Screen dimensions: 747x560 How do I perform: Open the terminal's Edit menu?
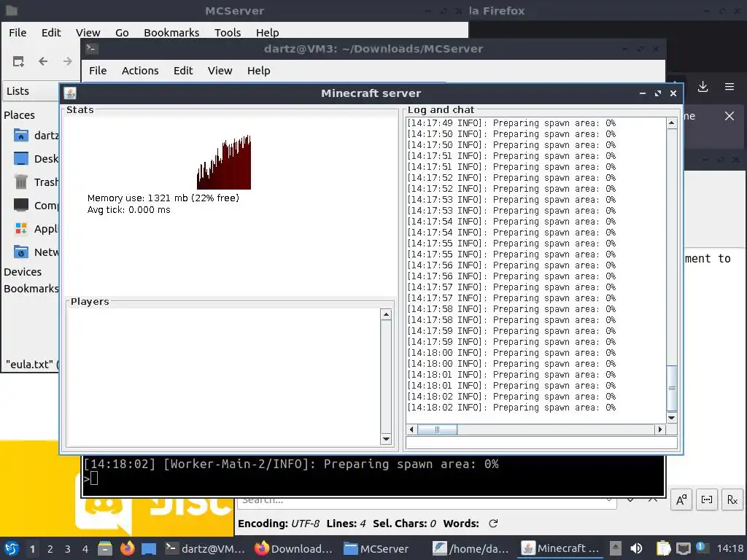click(x=183, y=71)
